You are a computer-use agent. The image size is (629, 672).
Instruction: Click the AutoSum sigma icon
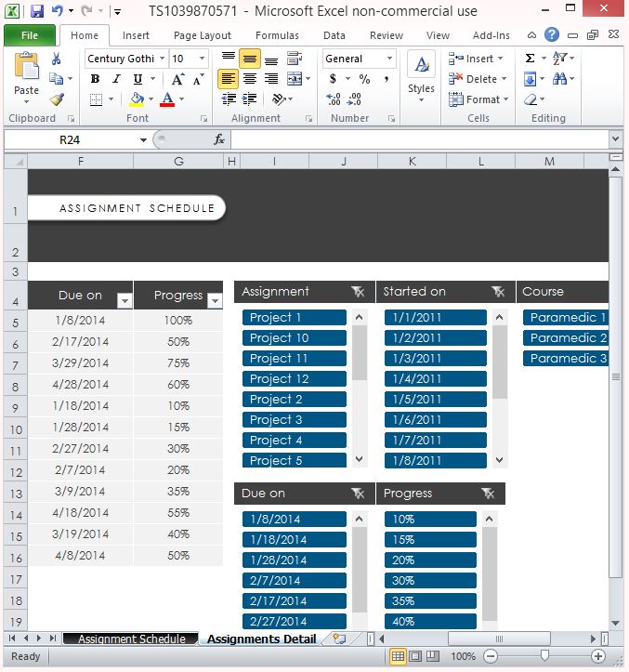tap(530, 58)
